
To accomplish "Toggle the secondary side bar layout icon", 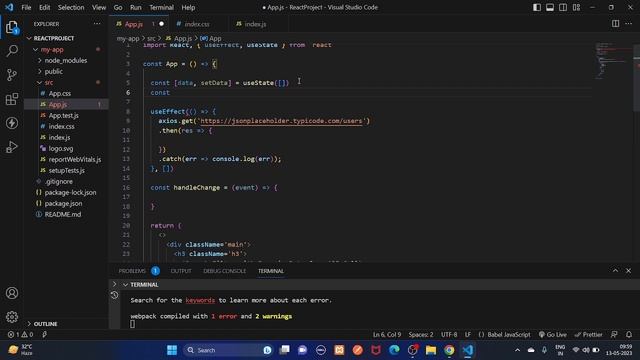I will pos(563,7).
